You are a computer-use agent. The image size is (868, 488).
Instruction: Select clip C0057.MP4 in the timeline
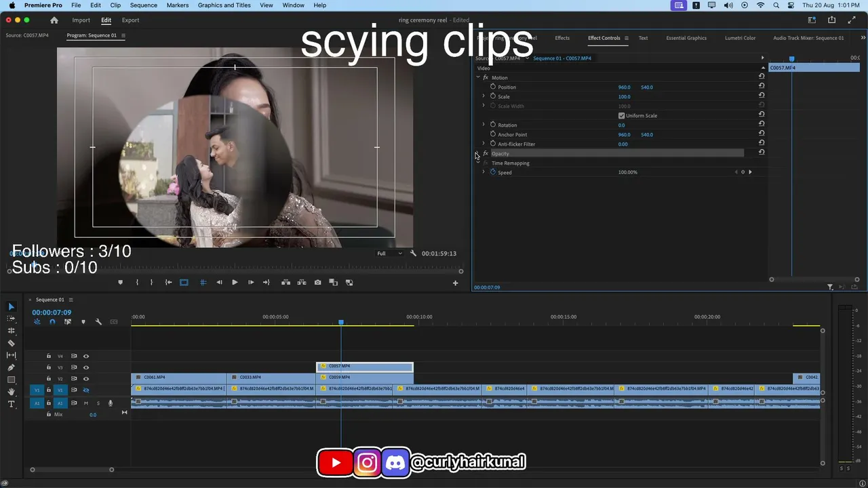pyautogui.click(x=365, y=367)
